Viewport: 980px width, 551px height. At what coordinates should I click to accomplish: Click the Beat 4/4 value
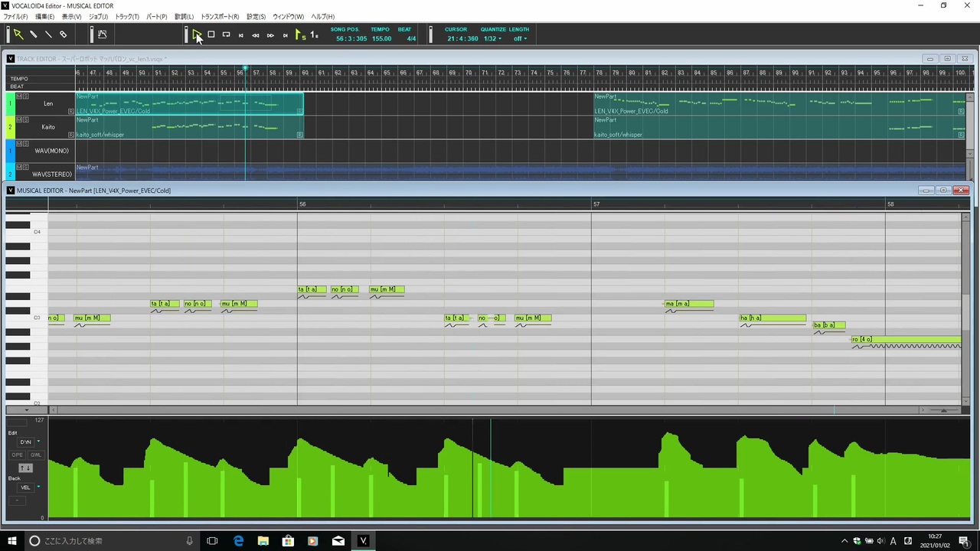(x=411, y=38)
